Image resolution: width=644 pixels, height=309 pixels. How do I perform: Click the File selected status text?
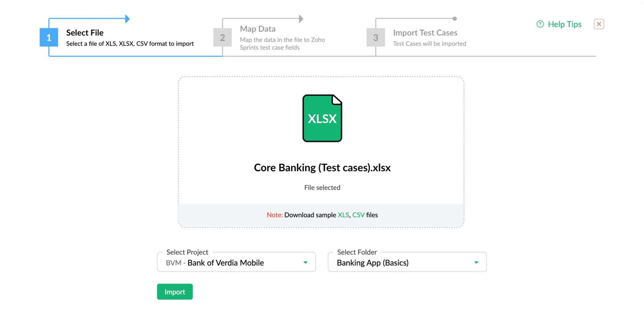pos(322,188)
